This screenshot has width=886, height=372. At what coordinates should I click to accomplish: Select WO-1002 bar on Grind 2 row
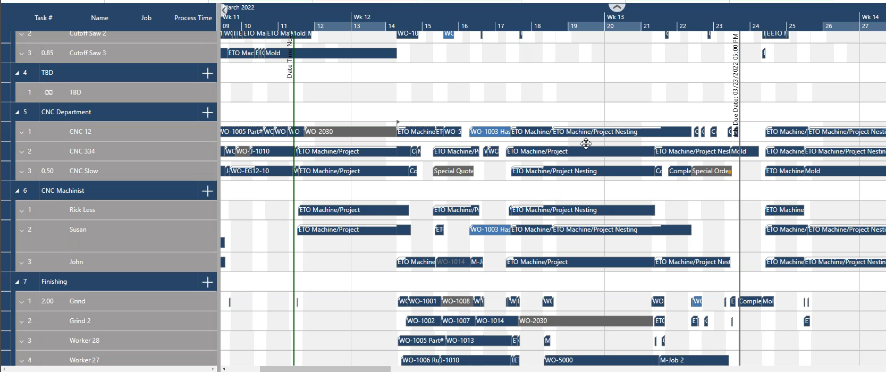[423, 321]
